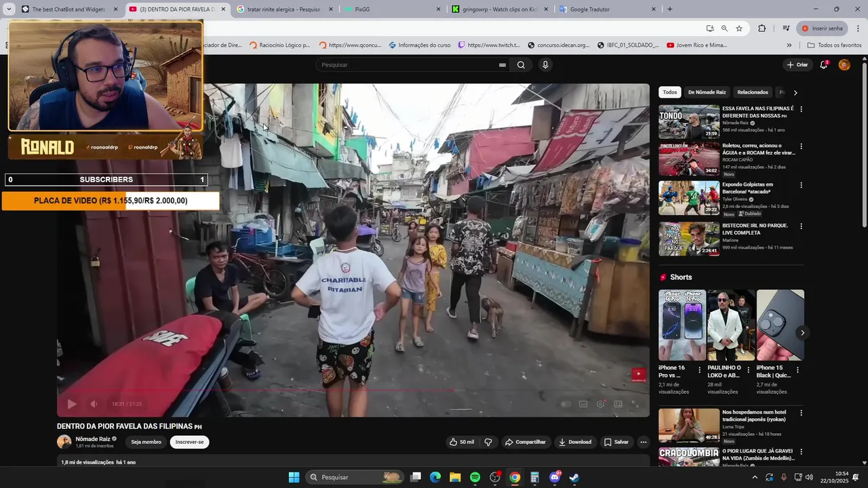The width and height of the screenshot is (868, 488).
Task: Click the YouTube search magnifier button
Action: coord(521,65)
